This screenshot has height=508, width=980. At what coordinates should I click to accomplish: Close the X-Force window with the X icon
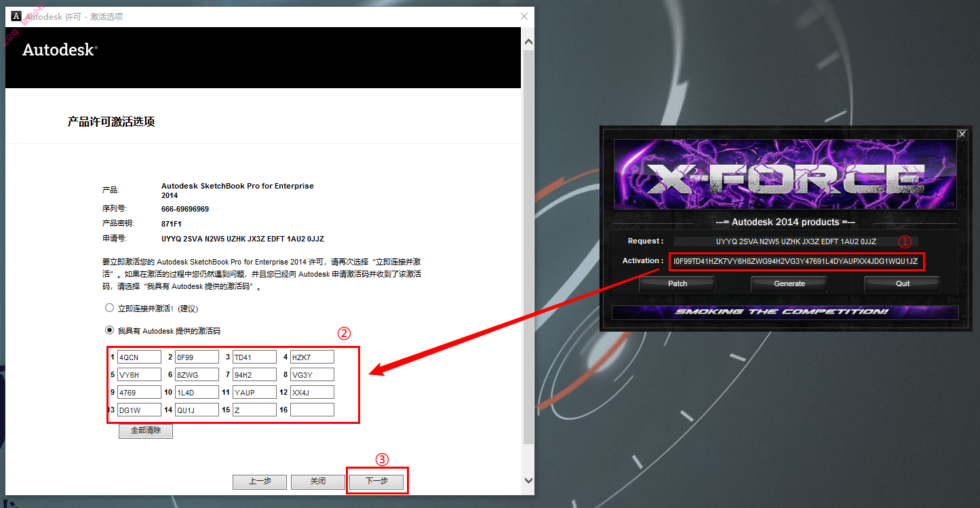tap(962, 134)
